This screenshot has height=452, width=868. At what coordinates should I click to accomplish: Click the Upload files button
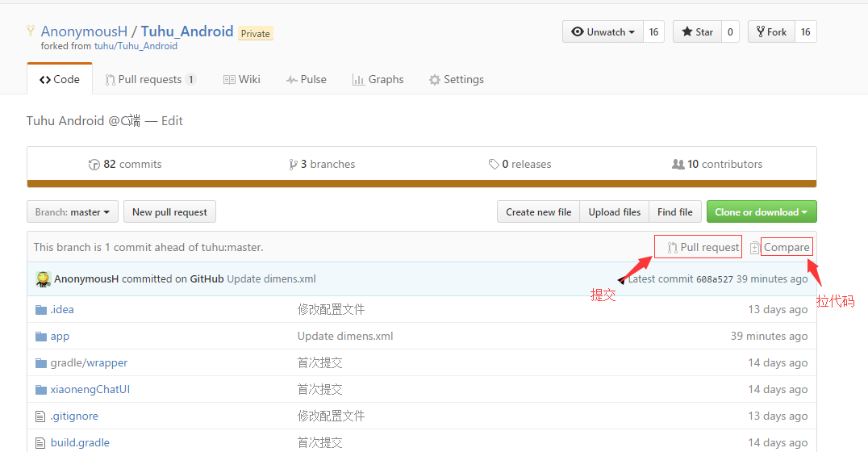[615, 211]
